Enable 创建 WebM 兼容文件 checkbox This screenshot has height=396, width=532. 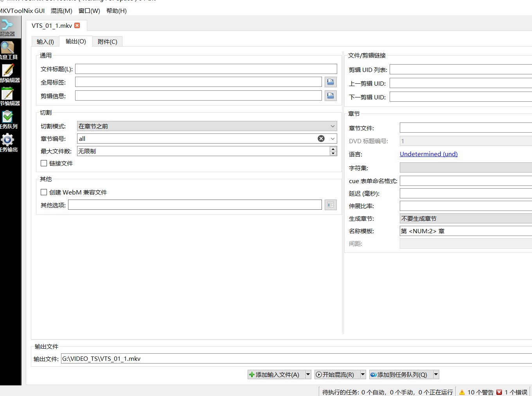[x=44, y=192]
